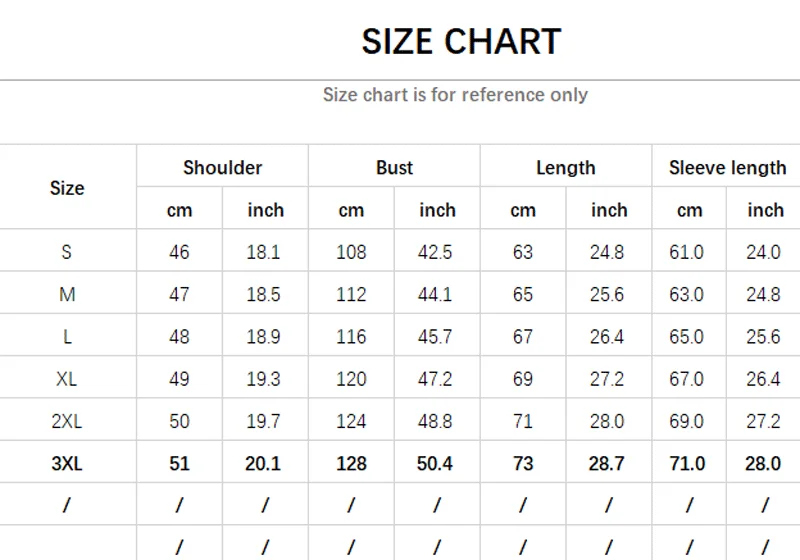
Task: Select the 18.9 shoulder inch value
Action: [264, 337]
